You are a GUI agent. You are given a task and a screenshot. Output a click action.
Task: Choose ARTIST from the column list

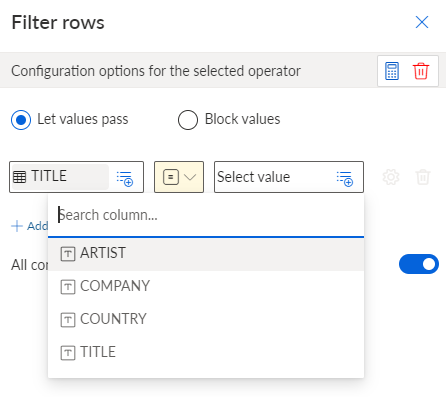pos(206,253)
